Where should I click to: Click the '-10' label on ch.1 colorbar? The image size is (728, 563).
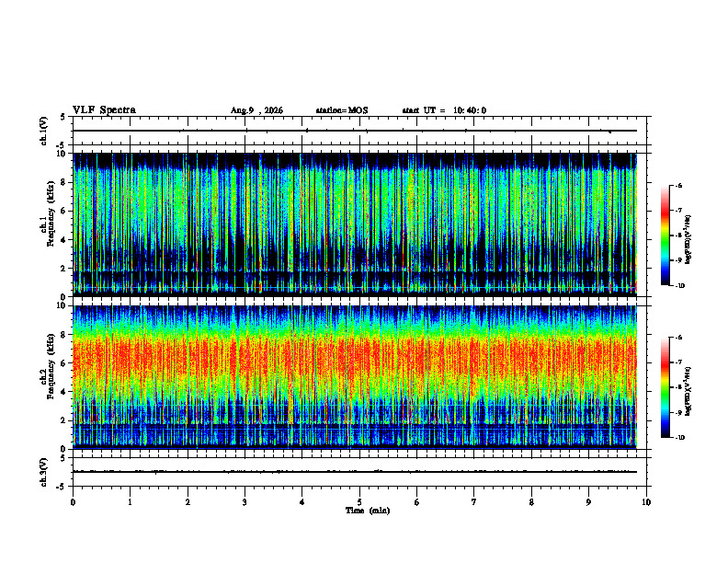point(680,286)
